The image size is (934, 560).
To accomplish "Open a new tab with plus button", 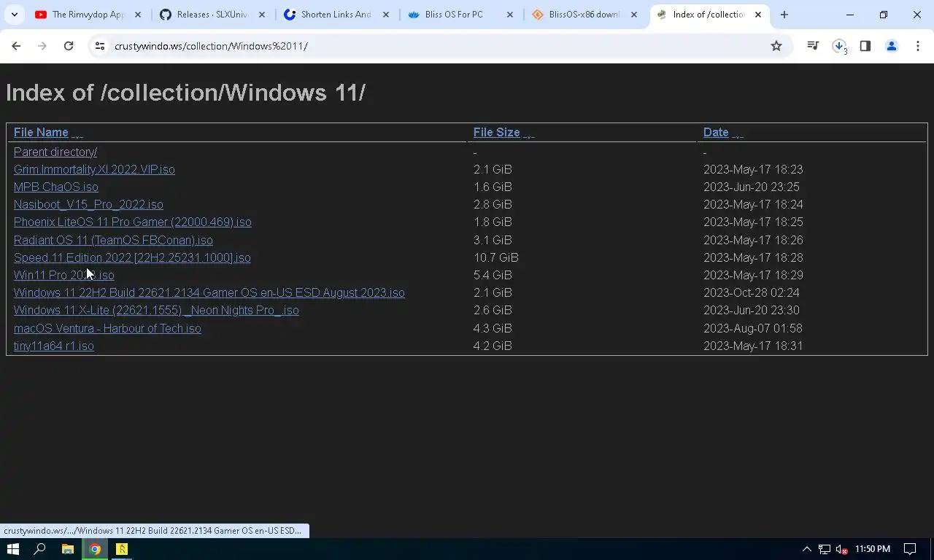I will pyautogui.click(x=784, y=15).
